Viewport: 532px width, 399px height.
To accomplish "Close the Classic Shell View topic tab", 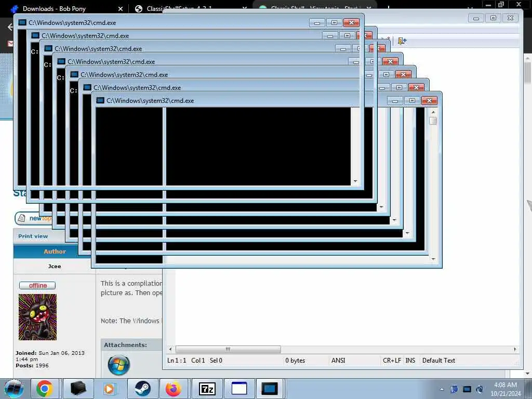I will (x=369, y=7).
